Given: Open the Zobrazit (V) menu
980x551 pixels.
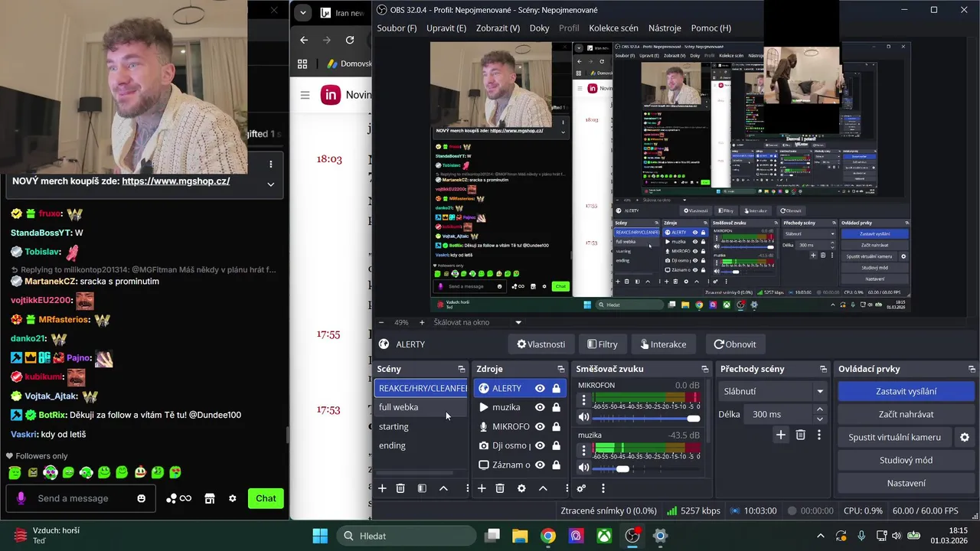Looking at the screenshot, I should [498, 28].
